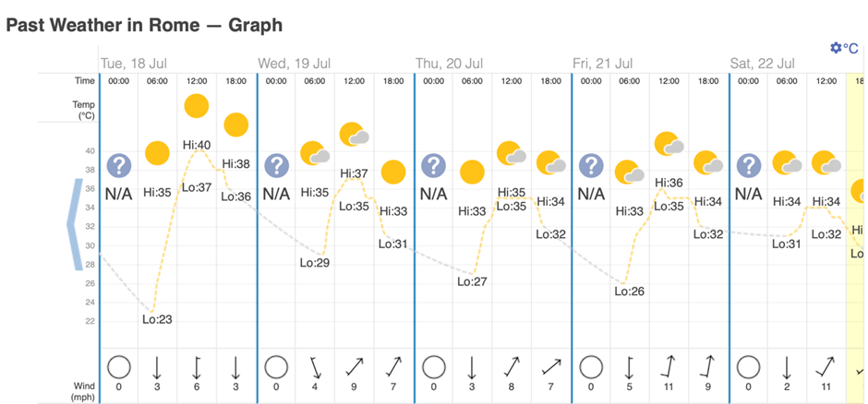Image resolution: width=868 pixels, height=404 pixels.
Task: Click Saturday 12:00 partly cloudy icon
Action: tap(826, 163)
